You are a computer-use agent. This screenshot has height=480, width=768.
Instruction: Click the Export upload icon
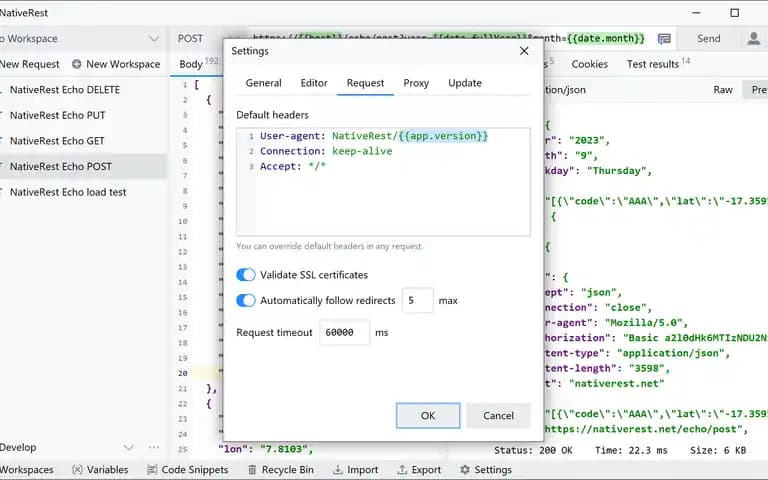(402, 470)
